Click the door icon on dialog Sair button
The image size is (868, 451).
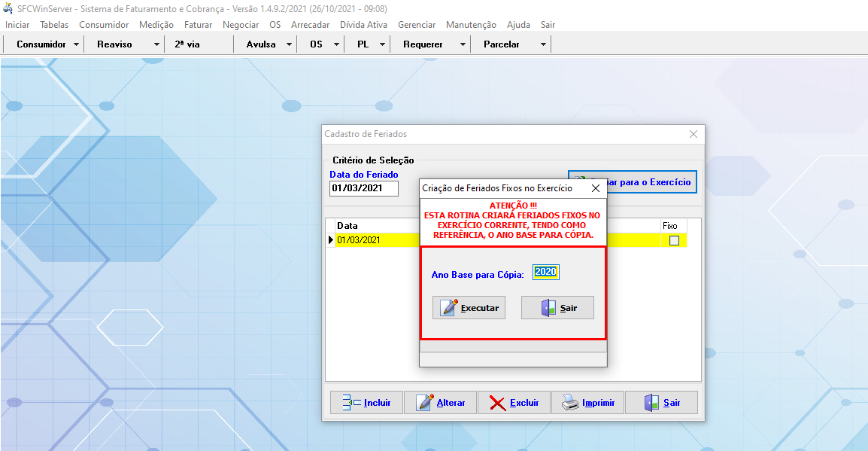click(x=549, y=307)
